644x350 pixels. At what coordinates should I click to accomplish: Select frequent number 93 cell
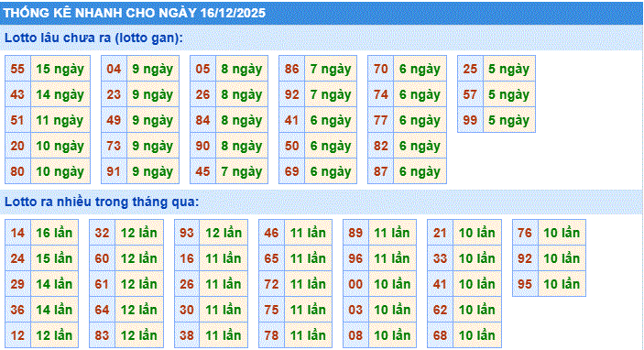[187, 233]
